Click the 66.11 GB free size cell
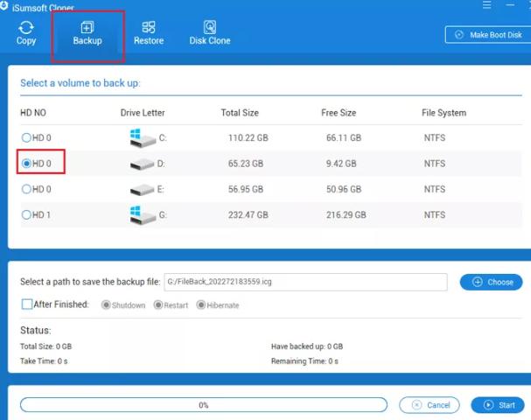 tap(344, 138)
